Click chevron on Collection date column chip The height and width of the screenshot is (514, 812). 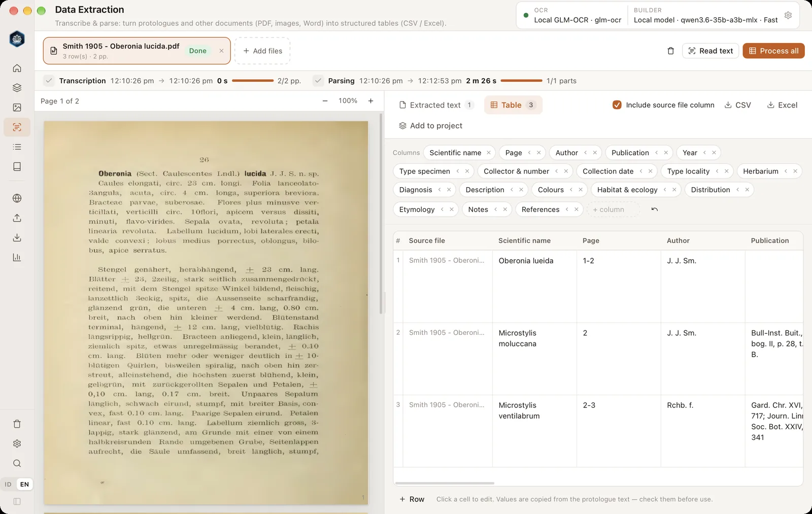641,172
